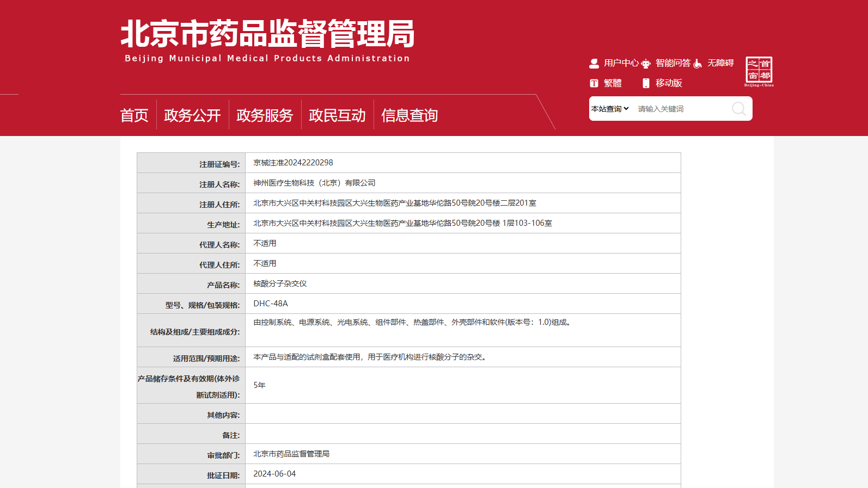The image size is (868, 488).
Task: Click 不适用 value in 代理人住所 row
Action: pos(265,263)
